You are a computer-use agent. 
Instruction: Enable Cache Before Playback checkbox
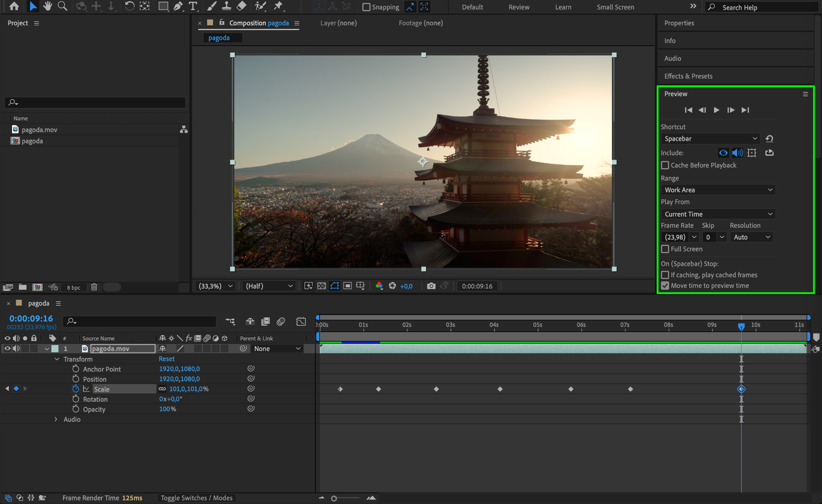click(x=665, y=165)
